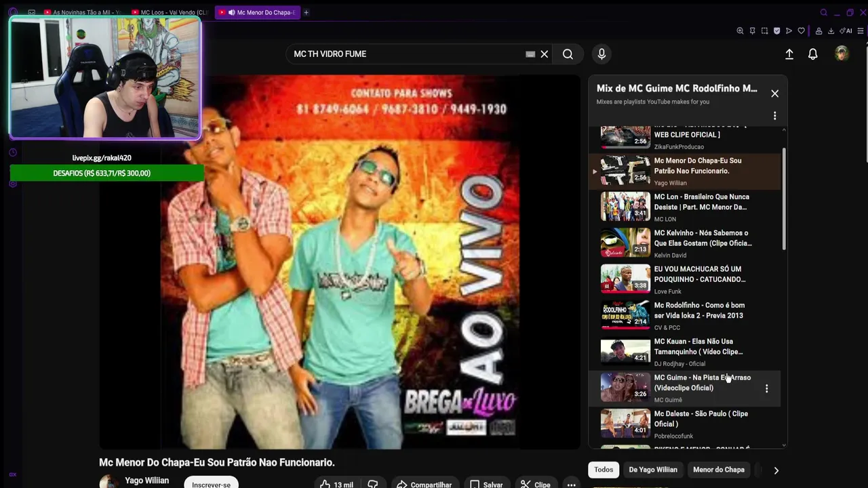Open the GX Corner controller icon

(x=31, y=12)
